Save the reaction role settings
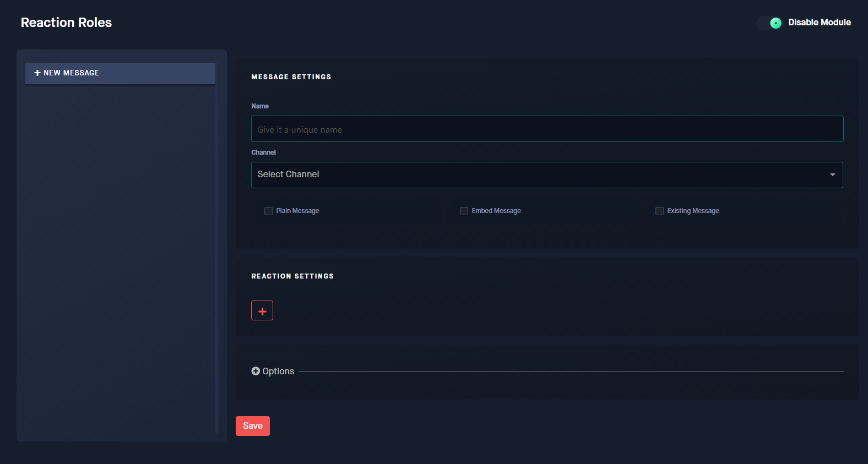The height and width of the screenshot is (464, 868). point(253,426)
